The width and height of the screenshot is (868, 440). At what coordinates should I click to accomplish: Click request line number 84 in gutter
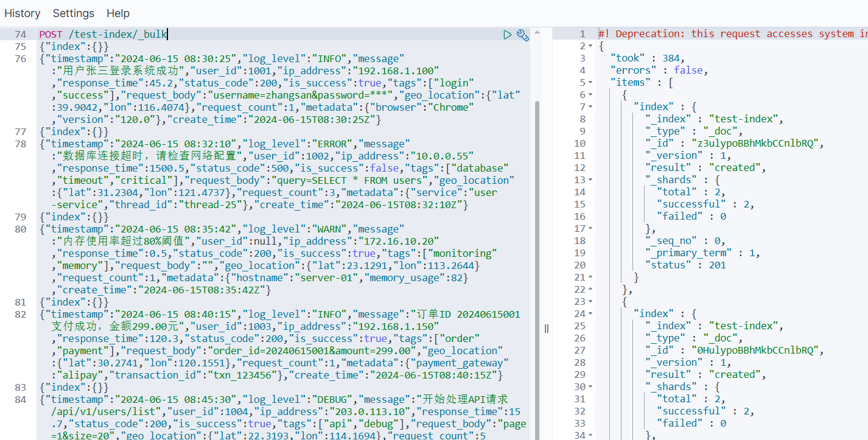20,399
